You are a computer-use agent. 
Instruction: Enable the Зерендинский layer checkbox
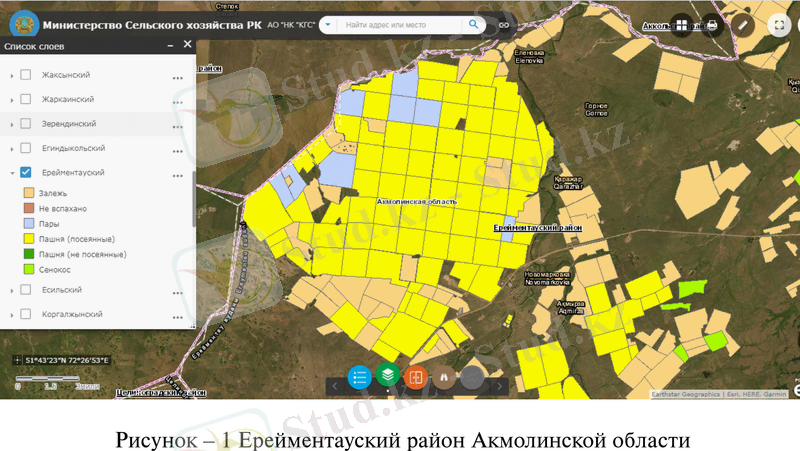[x=26, y=123]
